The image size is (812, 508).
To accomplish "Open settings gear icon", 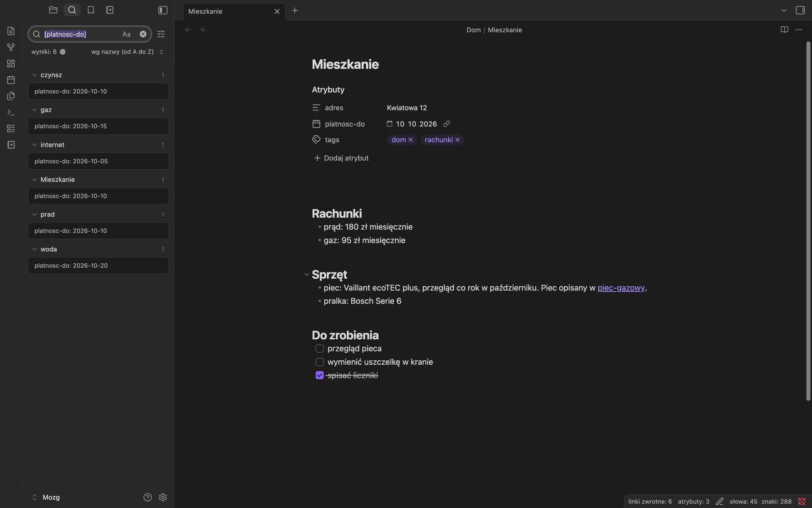I will pyautogui.click(x=163, y=497).
